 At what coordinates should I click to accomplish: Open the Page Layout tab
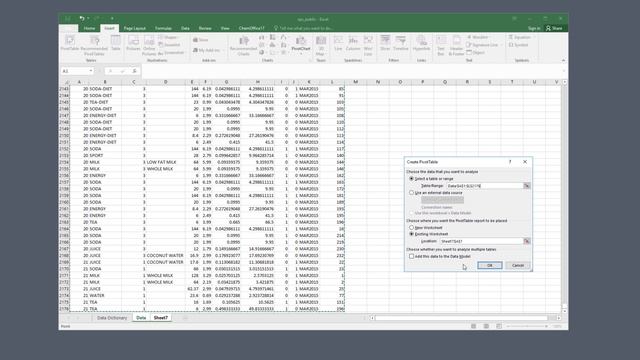[135, 28]
